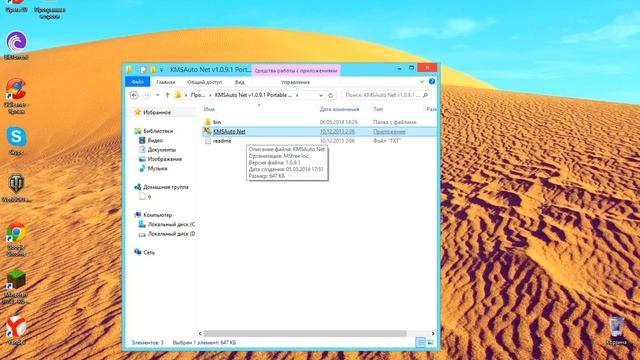Sort by Имя column header
640x360 pixels.
[209, 109]
